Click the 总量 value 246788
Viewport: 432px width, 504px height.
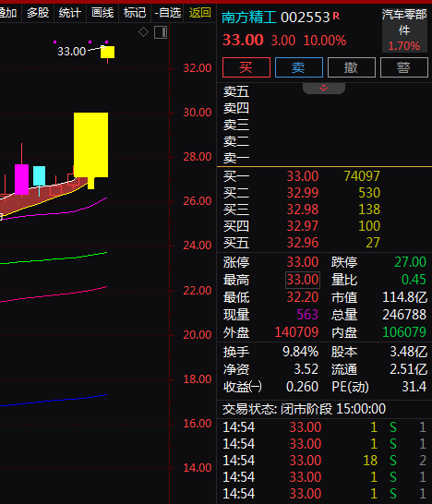[x=404, y=315]
